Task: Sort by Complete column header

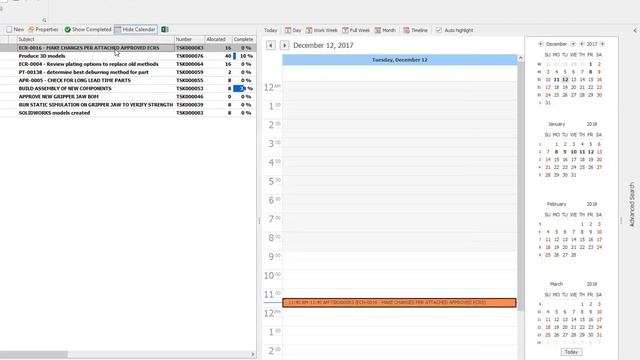Action: [244, 40]
